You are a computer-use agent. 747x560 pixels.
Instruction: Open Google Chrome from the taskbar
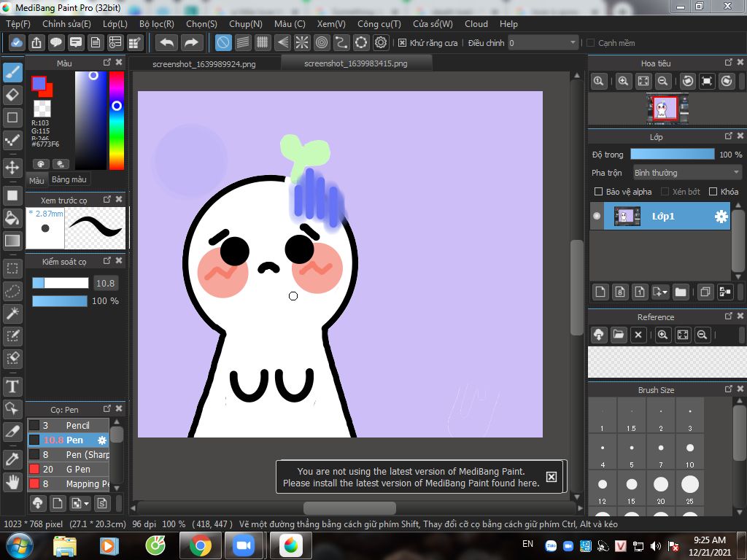201,545
